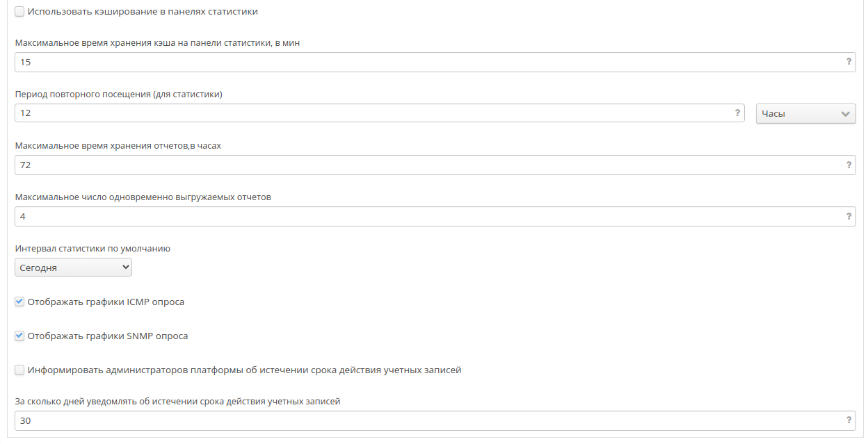Click the 'Интервал статистики по умолчанию' label
868x444 pixels.
(x=93, y=248)
